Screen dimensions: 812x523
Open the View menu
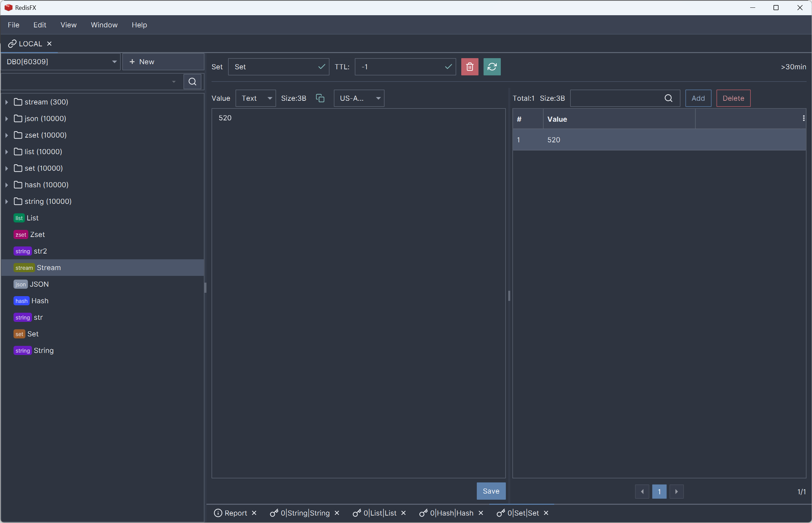[68, 24]
